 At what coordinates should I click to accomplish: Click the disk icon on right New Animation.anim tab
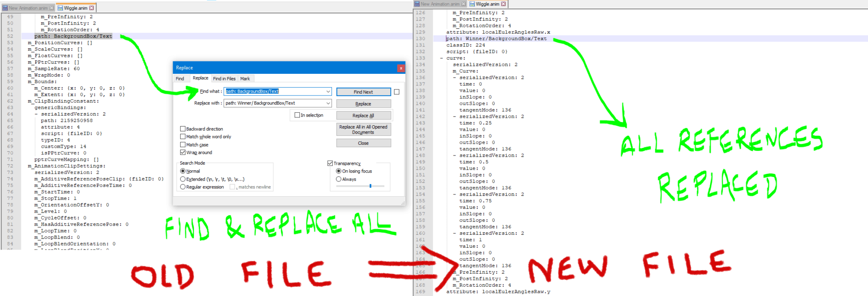click(x=417, y=4)
